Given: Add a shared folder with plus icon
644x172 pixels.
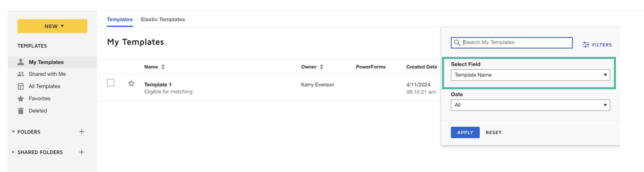Looking at the screenshot, I should pyautogui.click(x=82, y=152).
